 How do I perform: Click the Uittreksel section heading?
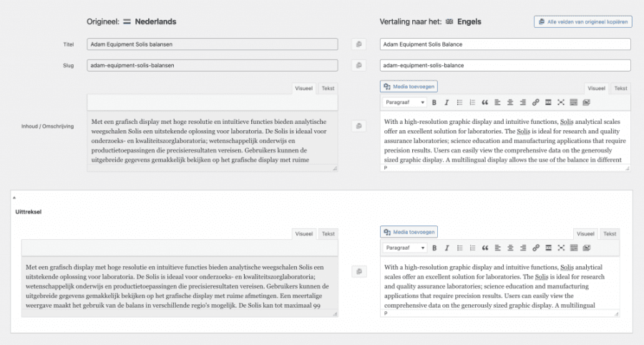coord(29,212)
